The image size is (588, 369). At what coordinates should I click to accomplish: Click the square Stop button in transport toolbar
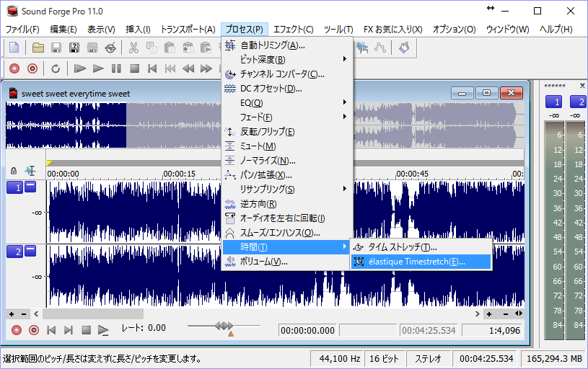click(134, 68)
